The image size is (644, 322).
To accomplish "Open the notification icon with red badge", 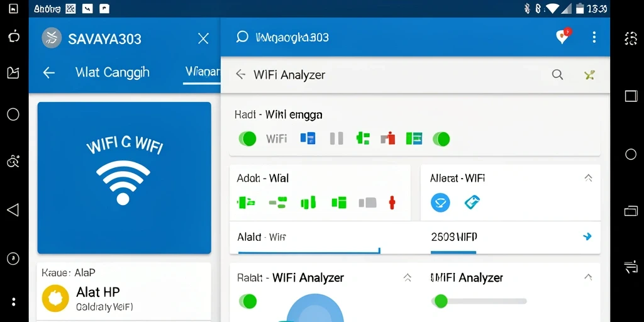I will pos(563,36).
